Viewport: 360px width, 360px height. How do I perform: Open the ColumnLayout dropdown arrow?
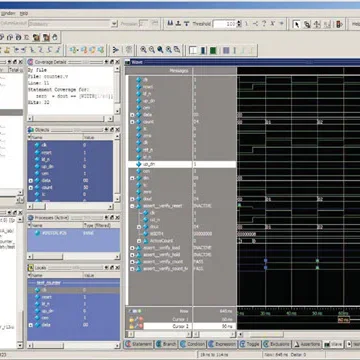(x=114, y=24)
